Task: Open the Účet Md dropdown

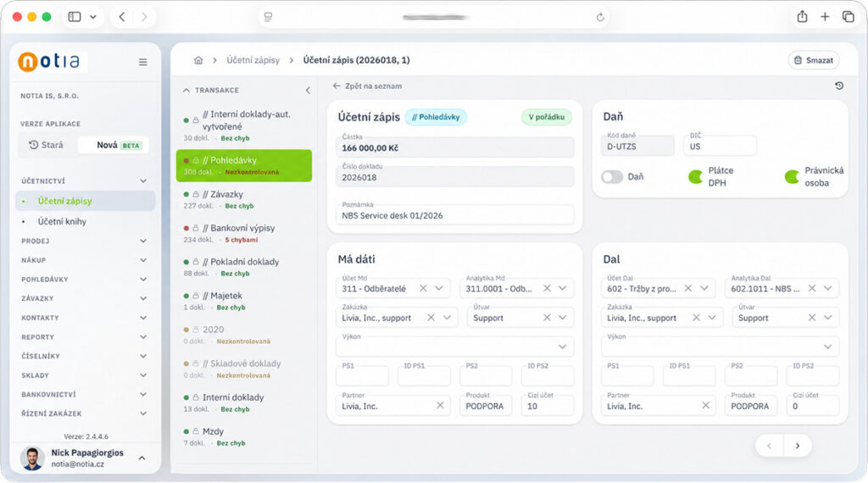Action: pos(439,288)
